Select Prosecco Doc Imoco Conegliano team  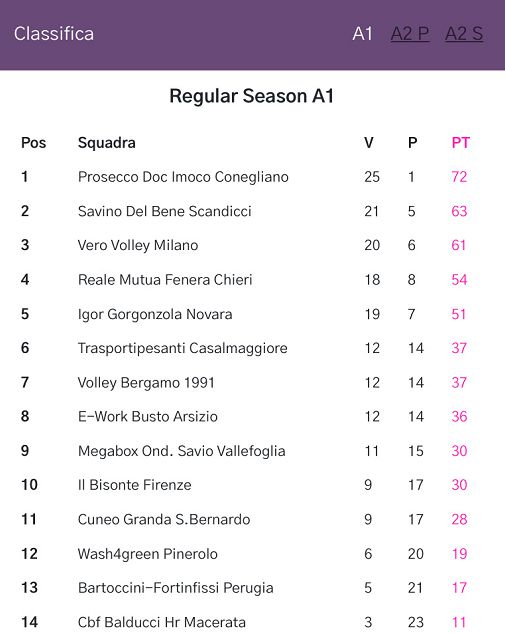point(183,177)
